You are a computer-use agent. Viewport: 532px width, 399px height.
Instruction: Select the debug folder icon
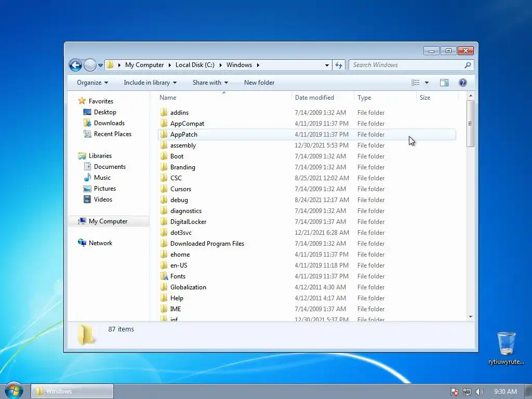click(x=164, y=199)
